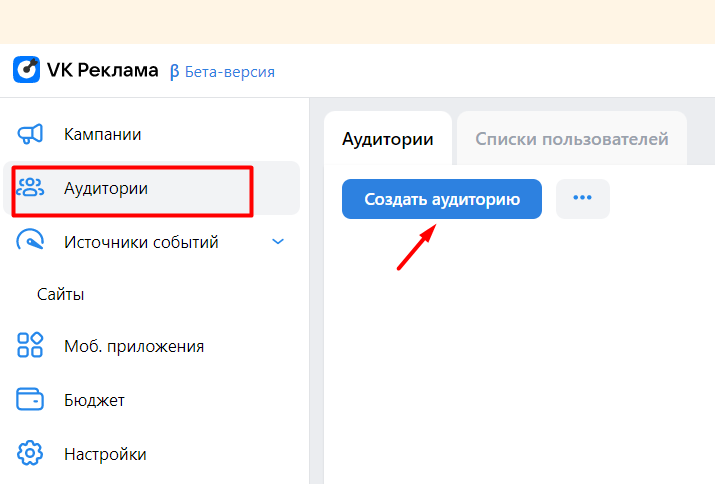Switch to Аудитории tab

coord(388,139)
